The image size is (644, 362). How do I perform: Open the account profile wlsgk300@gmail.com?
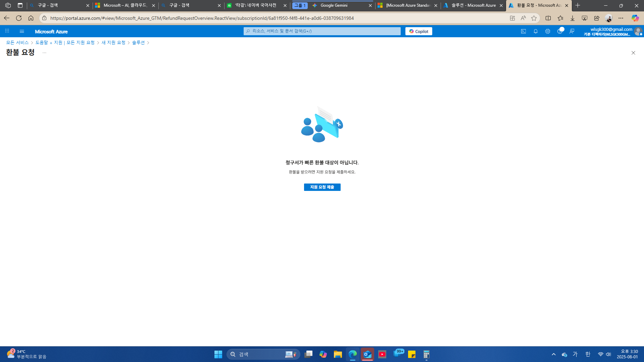(613, 32)
